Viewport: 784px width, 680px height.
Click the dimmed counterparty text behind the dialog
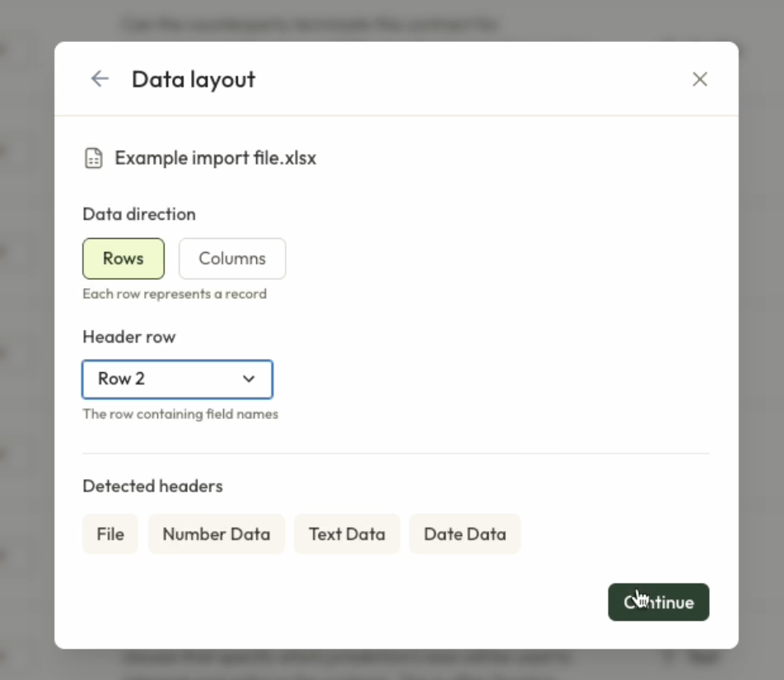click(x=309, y=25)
